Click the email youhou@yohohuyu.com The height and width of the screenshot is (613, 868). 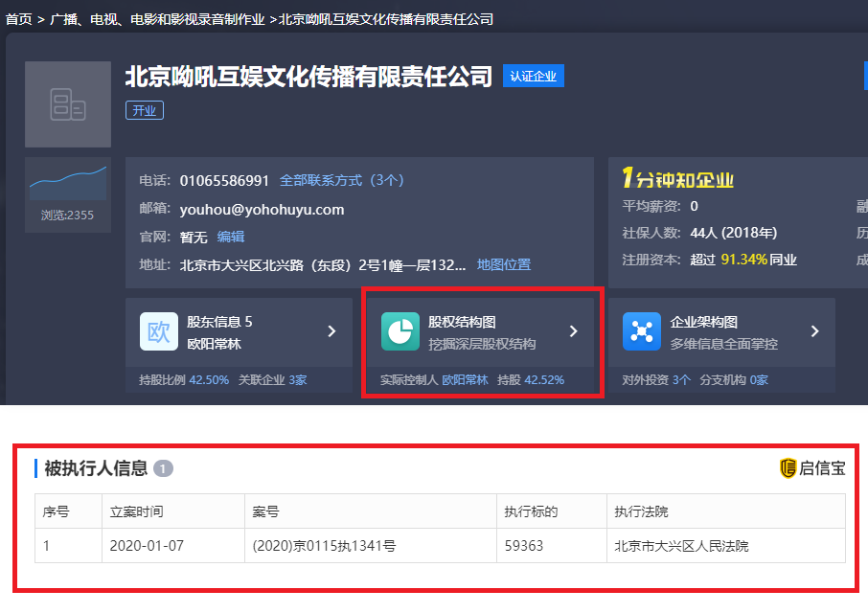[x=262, y=210]
